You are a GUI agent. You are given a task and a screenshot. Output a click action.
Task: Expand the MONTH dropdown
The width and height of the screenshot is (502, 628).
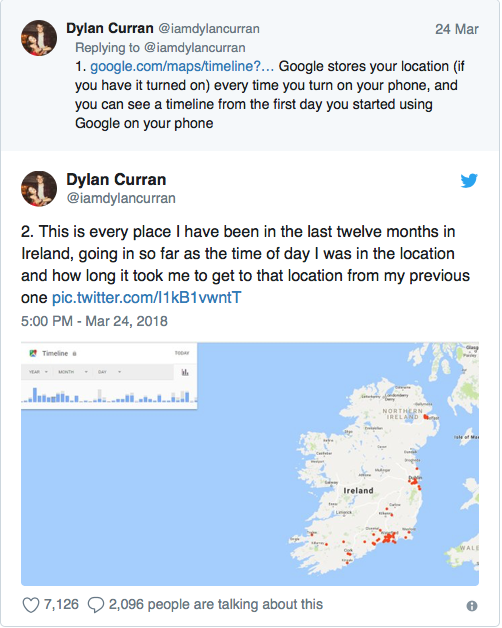(73, 372)
